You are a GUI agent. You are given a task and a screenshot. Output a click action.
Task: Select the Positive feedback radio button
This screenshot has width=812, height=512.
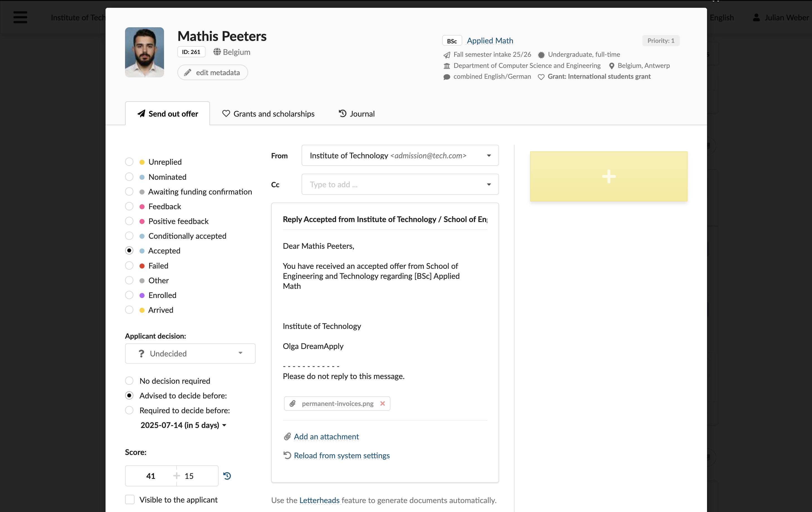(129, 221)
